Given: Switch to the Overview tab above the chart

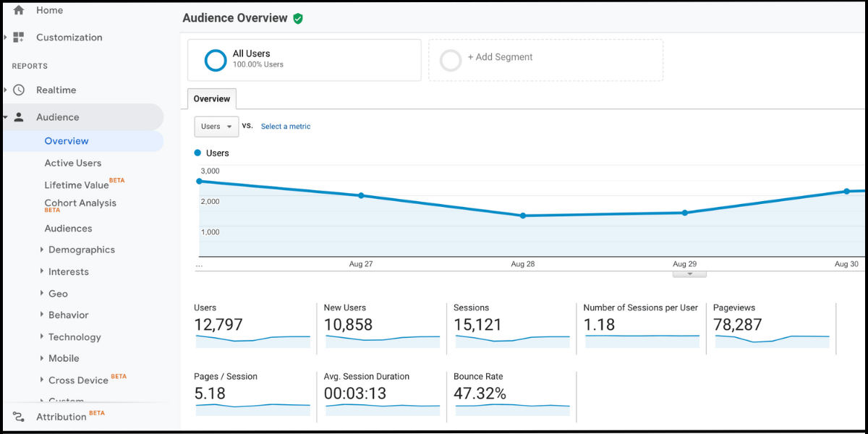Looking at the screenshot, I should (x=211, y=98).
